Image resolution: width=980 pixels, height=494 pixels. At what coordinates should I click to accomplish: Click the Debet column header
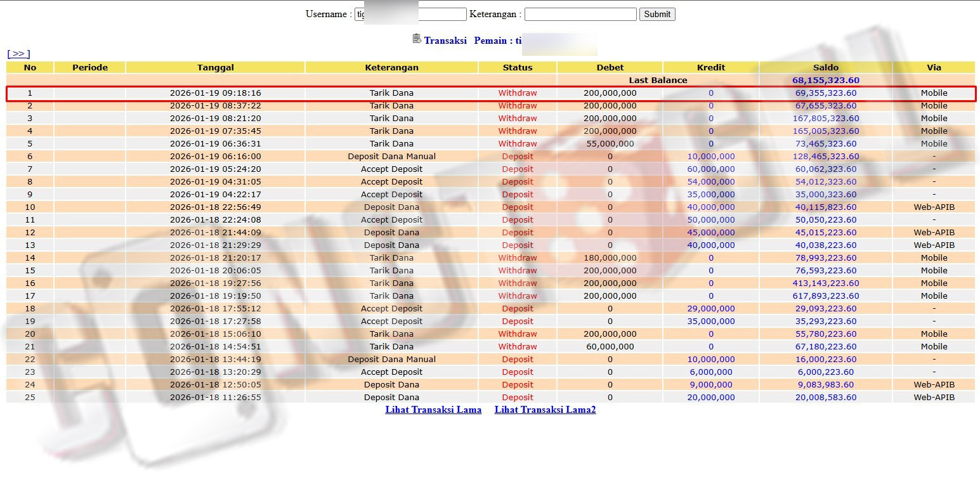coord(610,67)
